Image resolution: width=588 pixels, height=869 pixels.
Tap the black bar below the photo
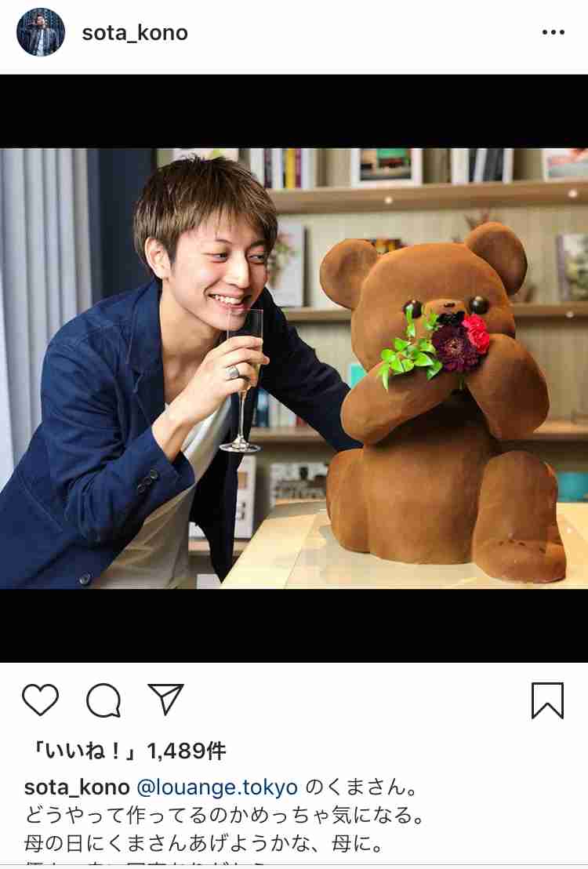[x=294, y=625]
